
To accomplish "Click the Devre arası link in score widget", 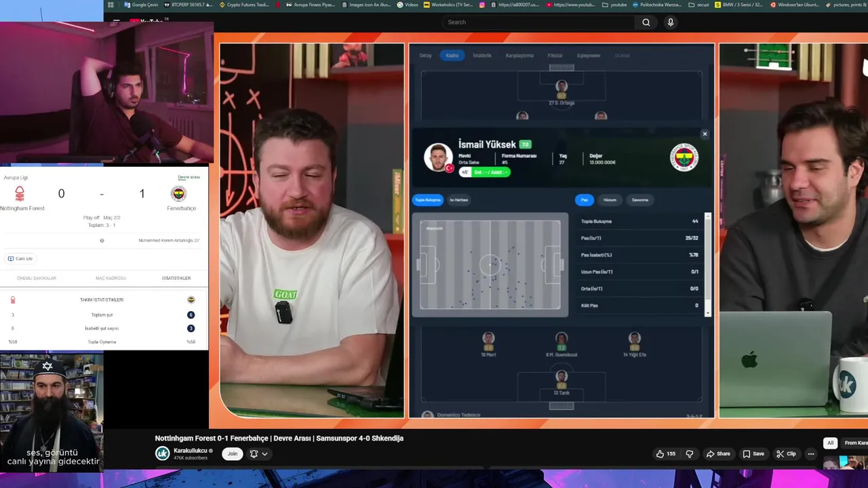I will (189, 177).
